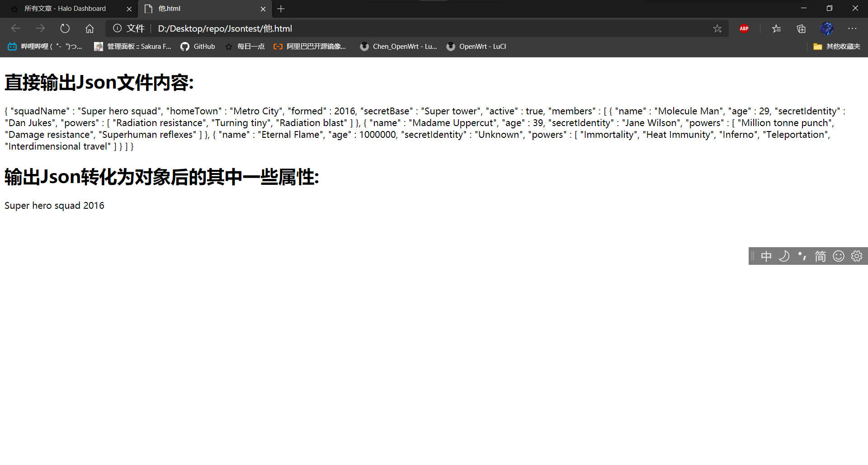868x465 pixels.
Task: Open the Settings and more menu
Action: 852,28
